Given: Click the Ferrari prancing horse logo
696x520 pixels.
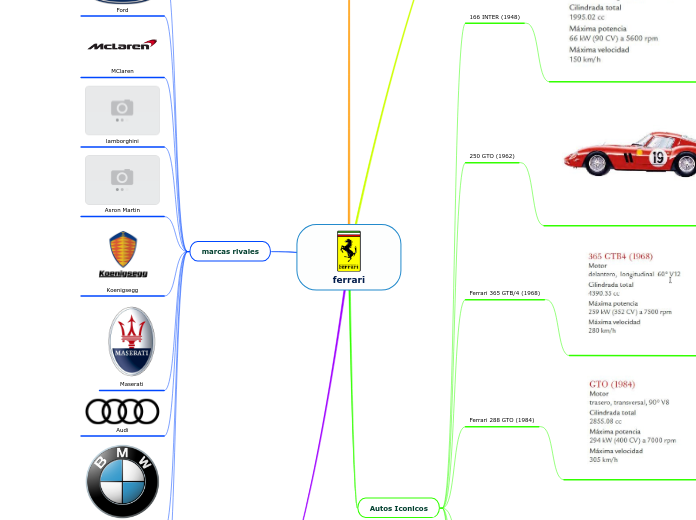Looking at the screenshot, I should click(x=349, y=251).
